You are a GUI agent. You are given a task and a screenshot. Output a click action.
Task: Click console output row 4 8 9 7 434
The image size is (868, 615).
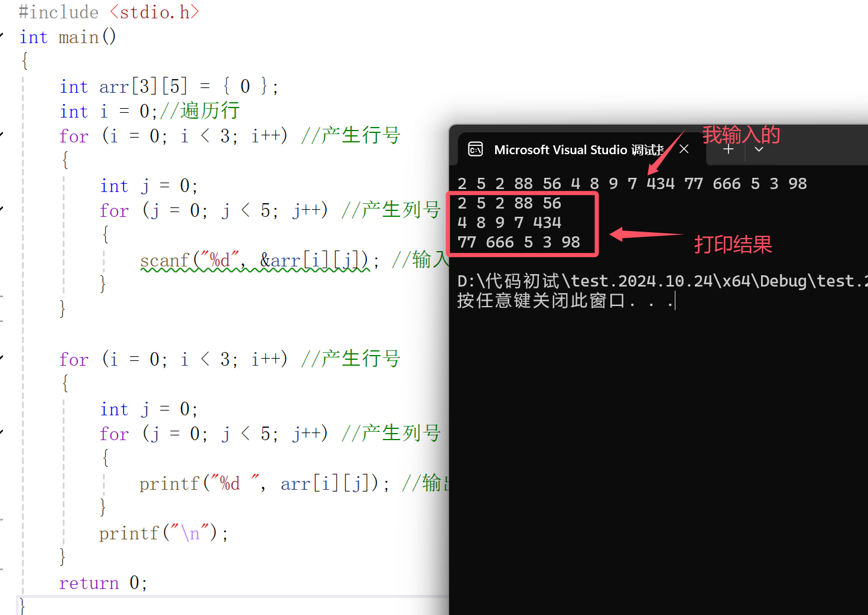coord(509,223)
